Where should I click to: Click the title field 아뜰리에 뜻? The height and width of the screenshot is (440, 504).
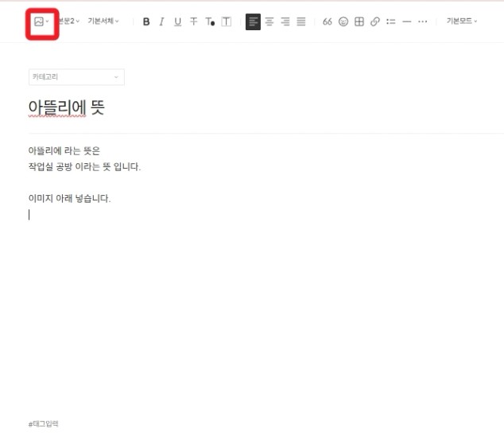pos(66,107)
